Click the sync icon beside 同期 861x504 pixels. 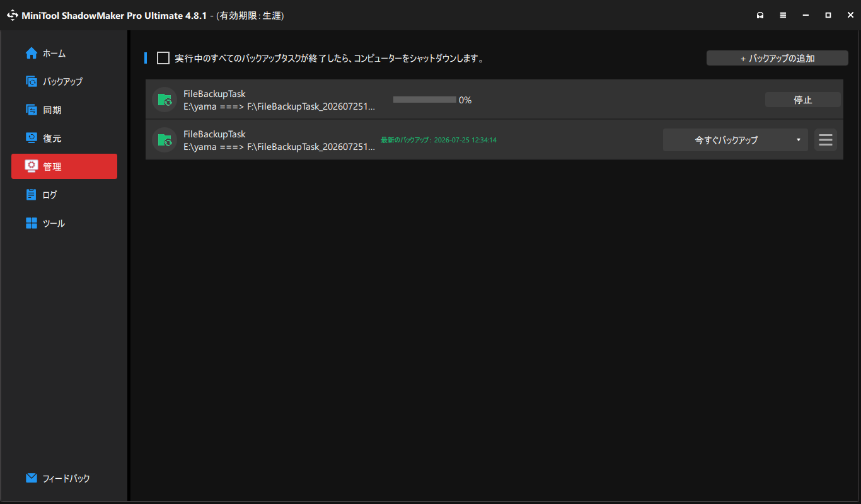click(x=32, y=110)
